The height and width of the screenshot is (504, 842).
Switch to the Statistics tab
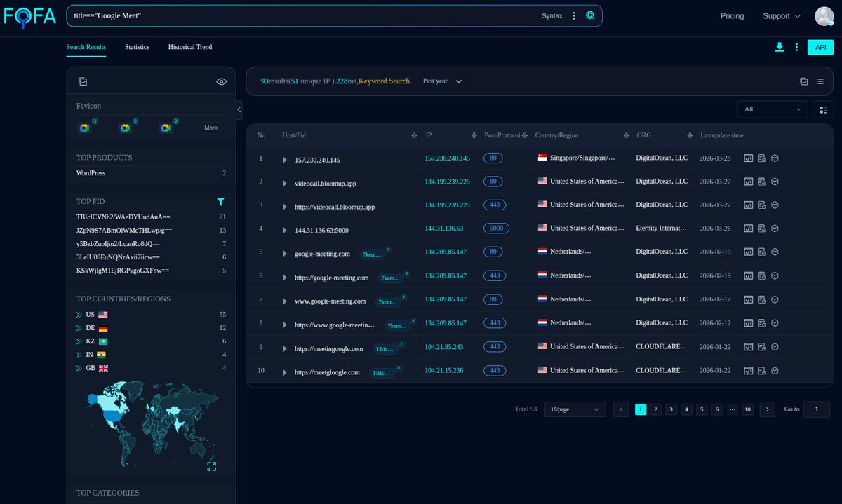click(x=137, y=47)
